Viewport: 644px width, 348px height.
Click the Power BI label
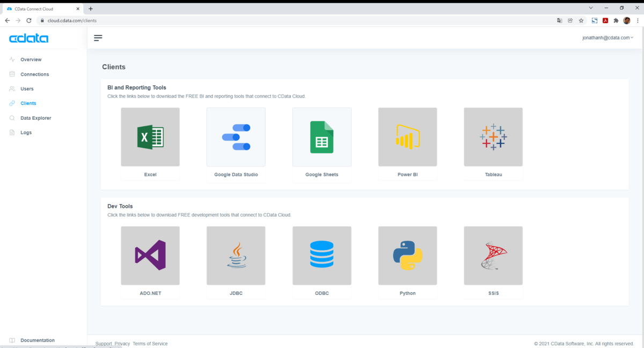[x=408, y=175]
